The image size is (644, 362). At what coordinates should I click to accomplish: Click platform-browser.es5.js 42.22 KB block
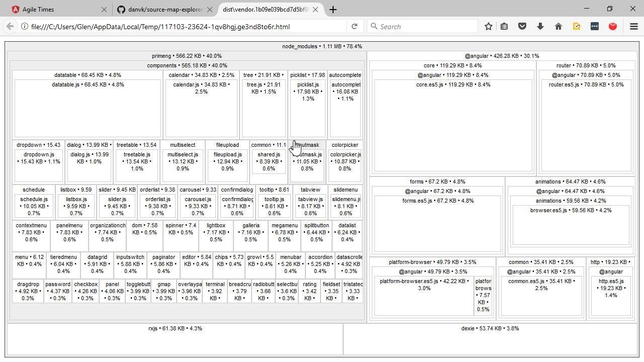click(x=424, y=296)
